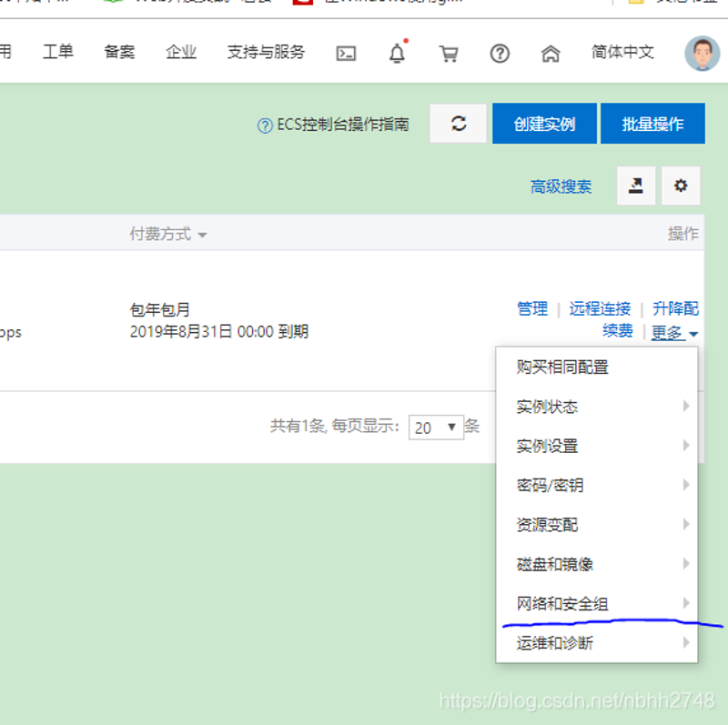The image size is (728, 725).
Task: Open the 20 per-page dropdown
Action: (436, 427)
